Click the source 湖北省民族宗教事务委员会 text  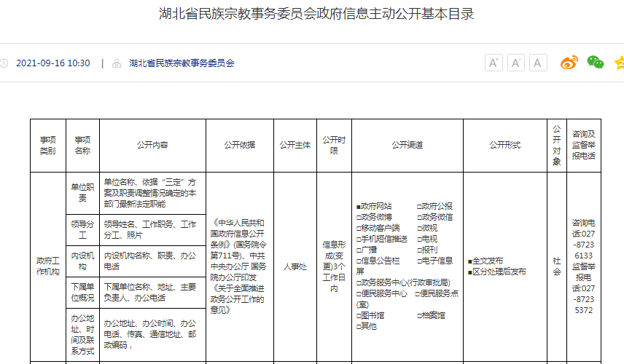tap(182, 63)
